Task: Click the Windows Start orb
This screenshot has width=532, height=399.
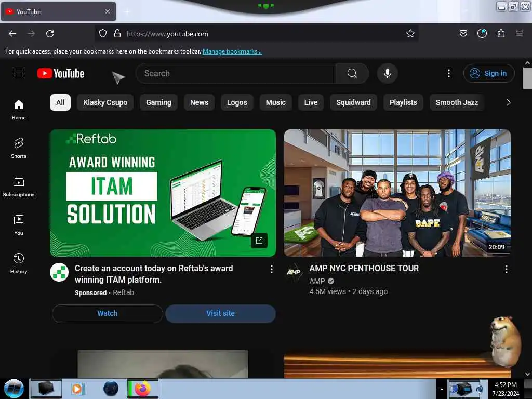Action: pyautogui.click(x=14, y=389)
